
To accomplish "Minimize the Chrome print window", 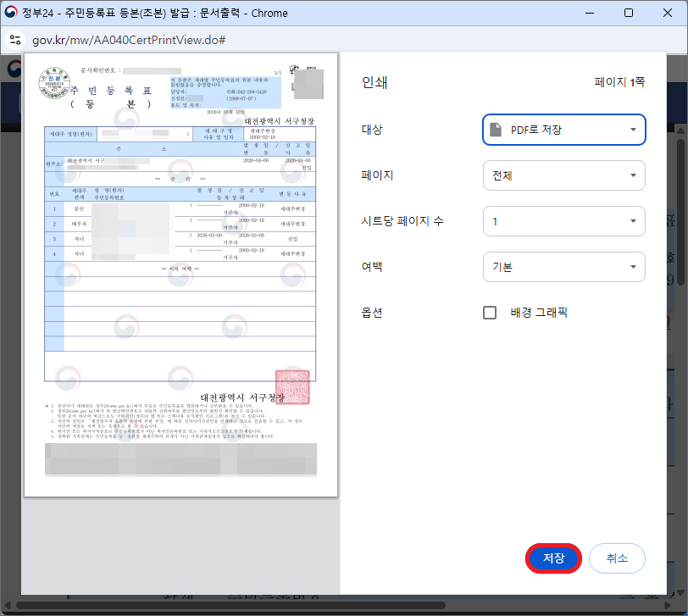I will coord(589,14).
